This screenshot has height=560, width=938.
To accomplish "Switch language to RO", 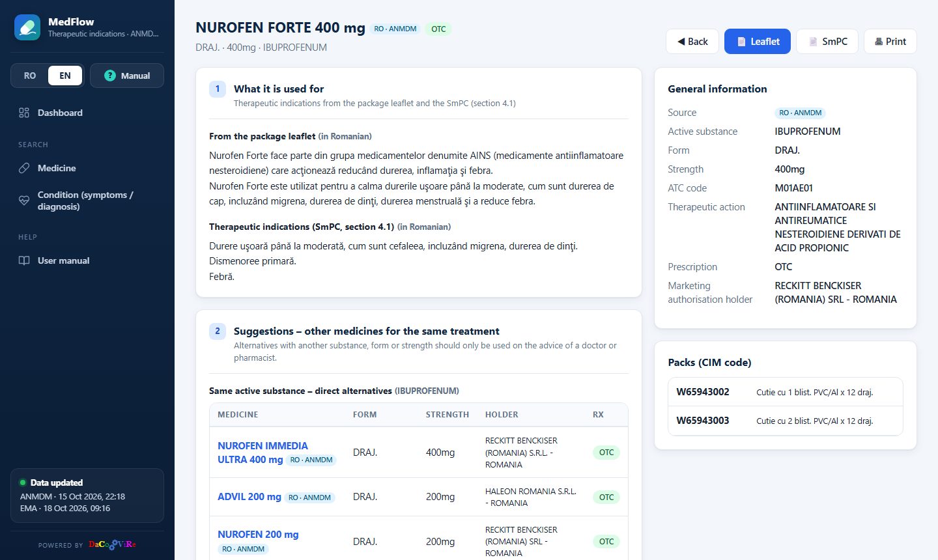I will click(30, 76).
